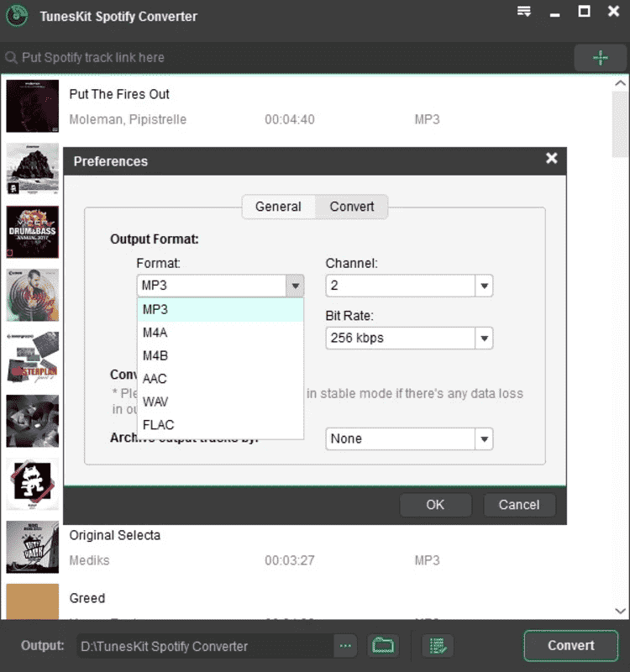Open the output folder icon

(x=383, y=645)
